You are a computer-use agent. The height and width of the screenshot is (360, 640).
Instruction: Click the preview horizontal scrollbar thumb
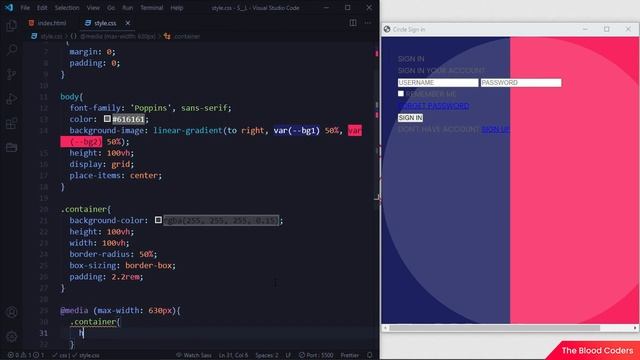tap(494, 328)
